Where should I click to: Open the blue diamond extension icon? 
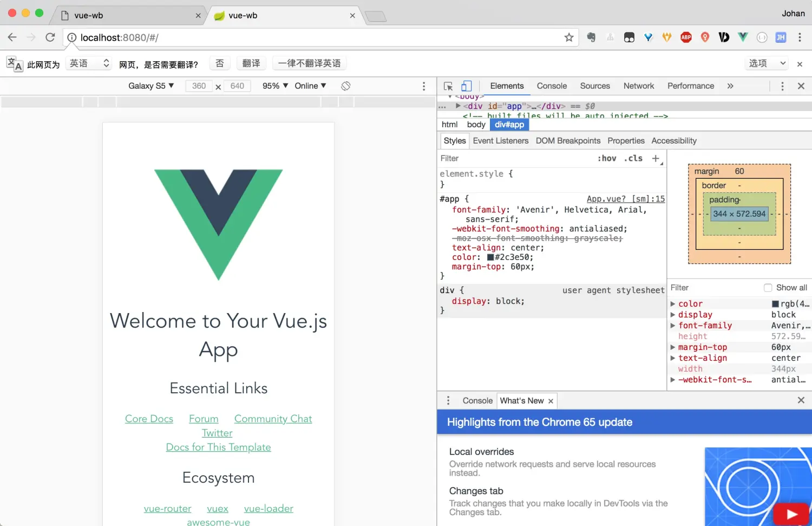[x=648, y=37]
